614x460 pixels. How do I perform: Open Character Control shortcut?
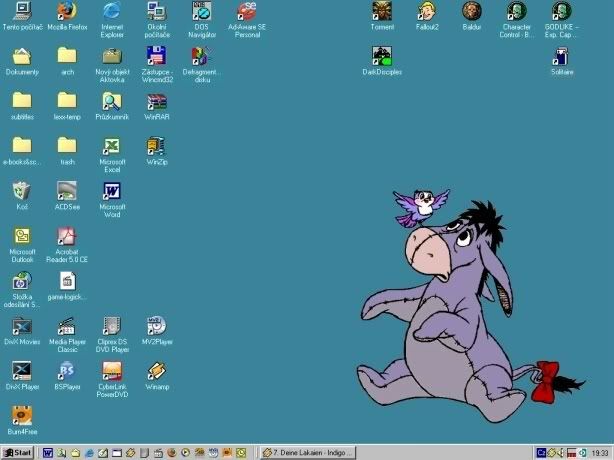click(516, 20)
